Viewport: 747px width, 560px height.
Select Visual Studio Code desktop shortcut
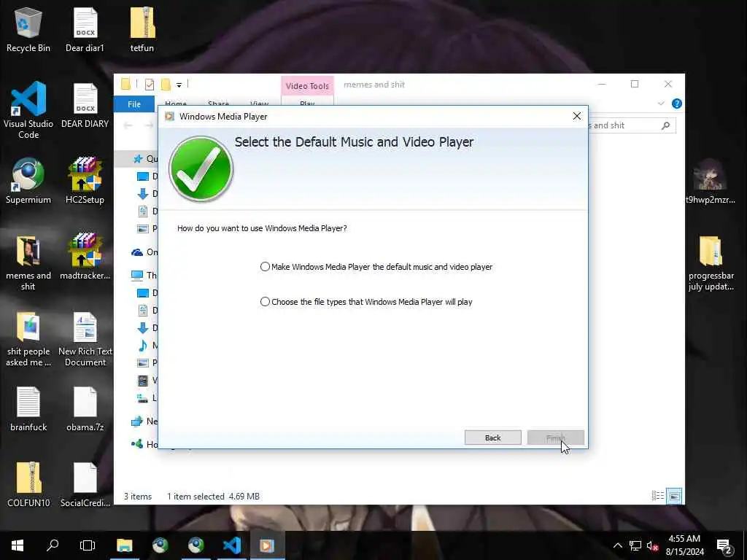[28, 111]
